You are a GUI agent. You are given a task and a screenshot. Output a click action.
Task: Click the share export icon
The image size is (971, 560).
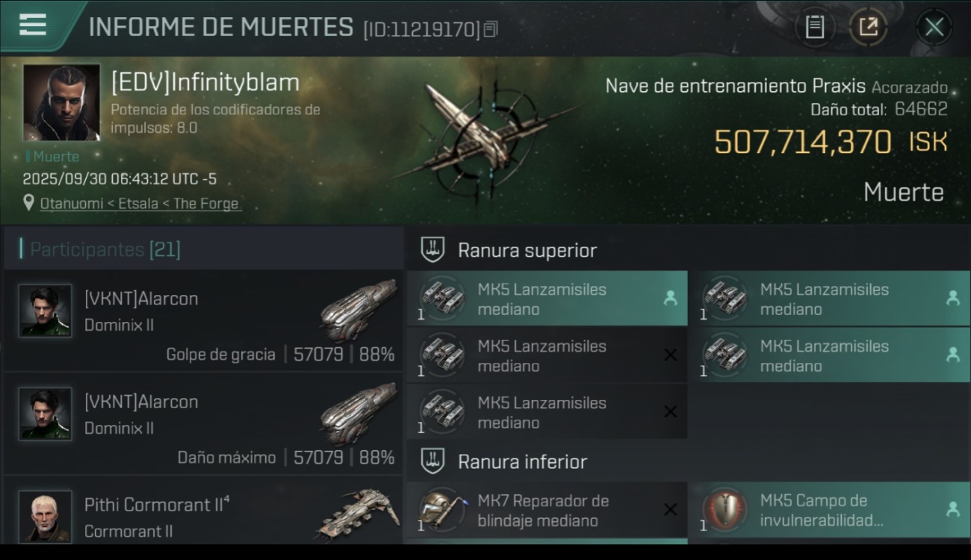point(868,28)
